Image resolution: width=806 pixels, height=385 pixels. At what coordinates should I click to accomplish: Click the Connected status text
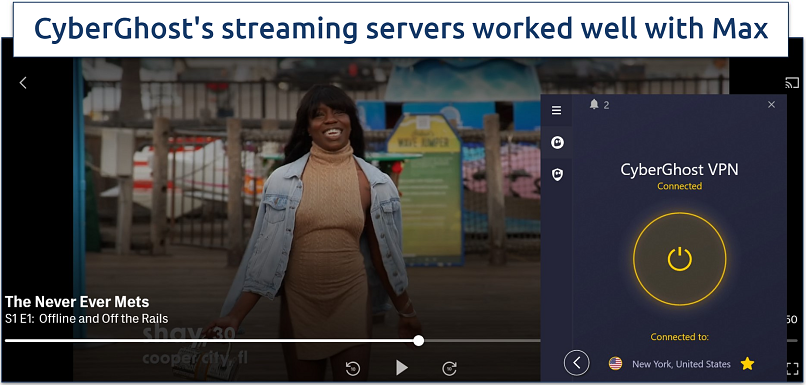pyautogui.click(x=680, y=186)
